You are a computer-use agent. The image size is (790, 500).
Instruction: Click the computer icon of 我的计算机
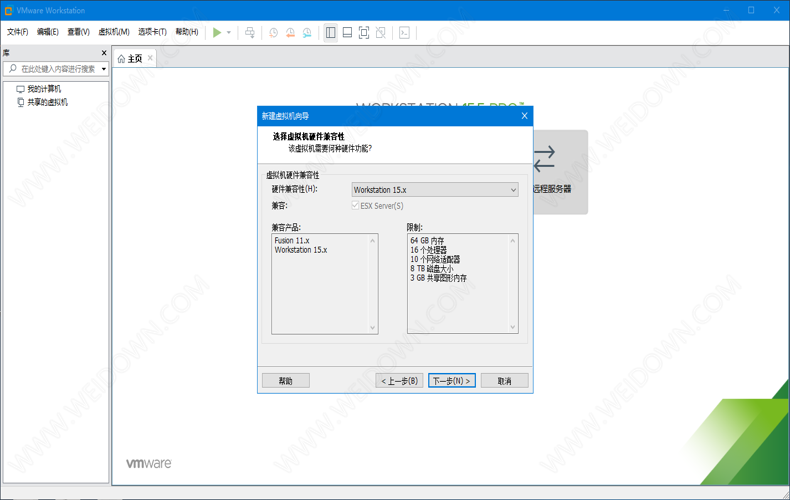click(20, 89)
